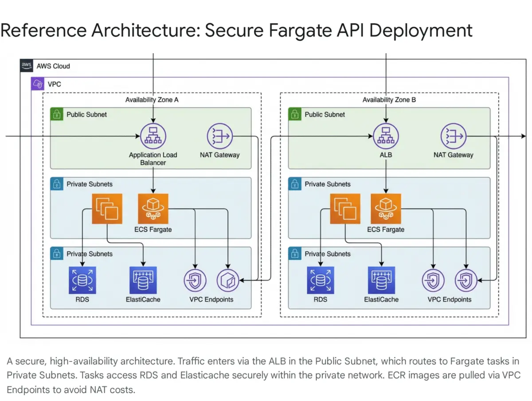532x401 pixels.
Task: Click the purple VPC icon near the VPC label
Action: [x=37, y=84]
